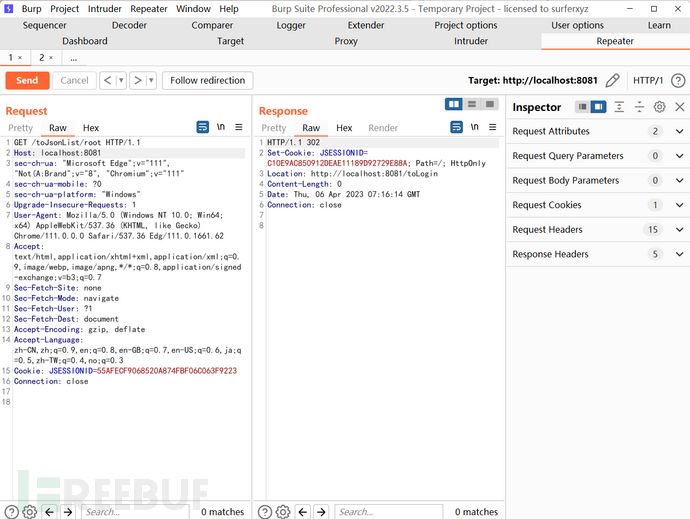690x519 pixels.
Task: Switch to the Decoder tab
Action: click(x=129, y=26)
